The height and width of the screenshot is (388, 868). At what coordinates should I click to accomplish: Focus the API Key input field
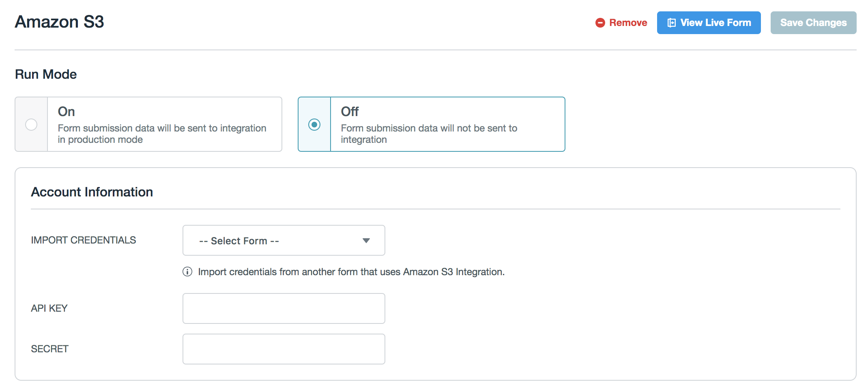(284, 308)
